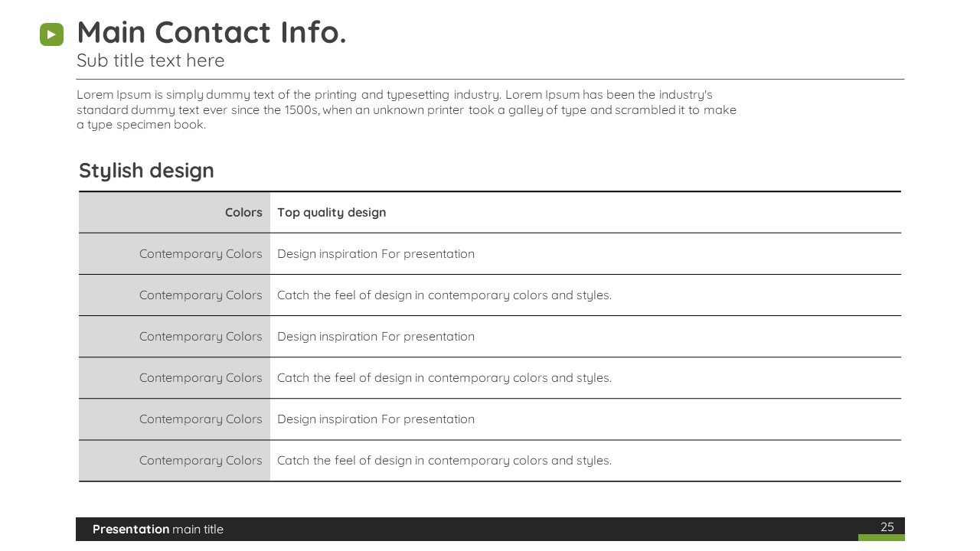Select green accent bar under page number
The height and width of the screenshot is (551, 980).
[x=881, y=538]
